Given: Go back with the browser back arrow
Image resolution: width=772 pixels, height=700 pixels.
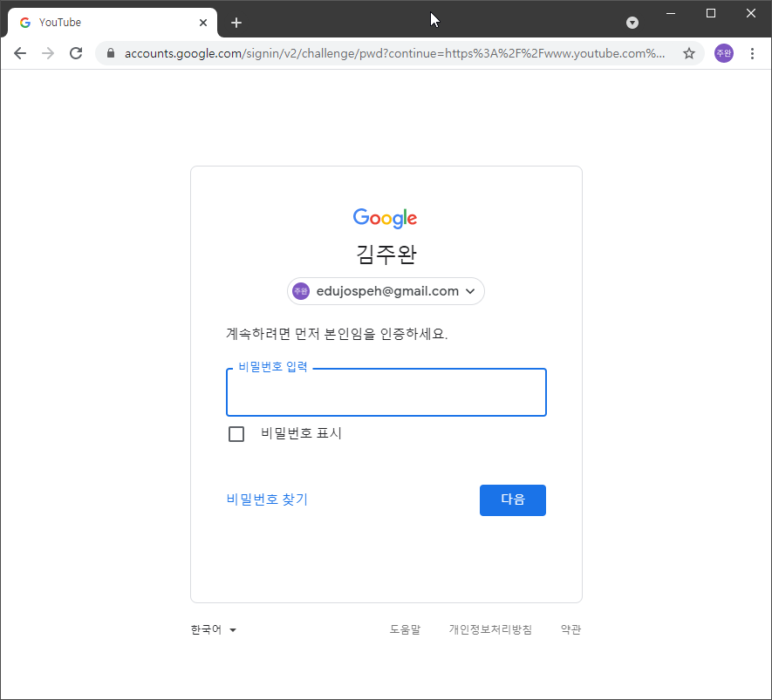Looking at the screenshot, I should tap(20, 53).
